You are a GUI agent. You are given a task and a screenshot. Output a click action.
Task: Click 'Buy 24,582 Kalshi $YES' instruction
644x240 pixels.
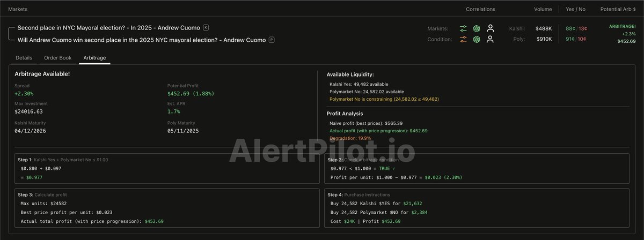pos(376,204)
